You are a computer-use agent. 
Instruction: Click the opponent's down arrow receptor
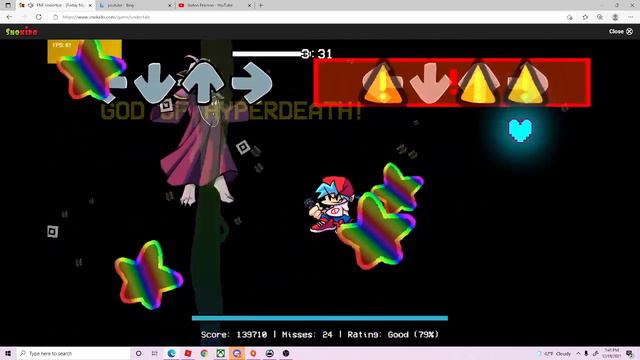point(155,83)
